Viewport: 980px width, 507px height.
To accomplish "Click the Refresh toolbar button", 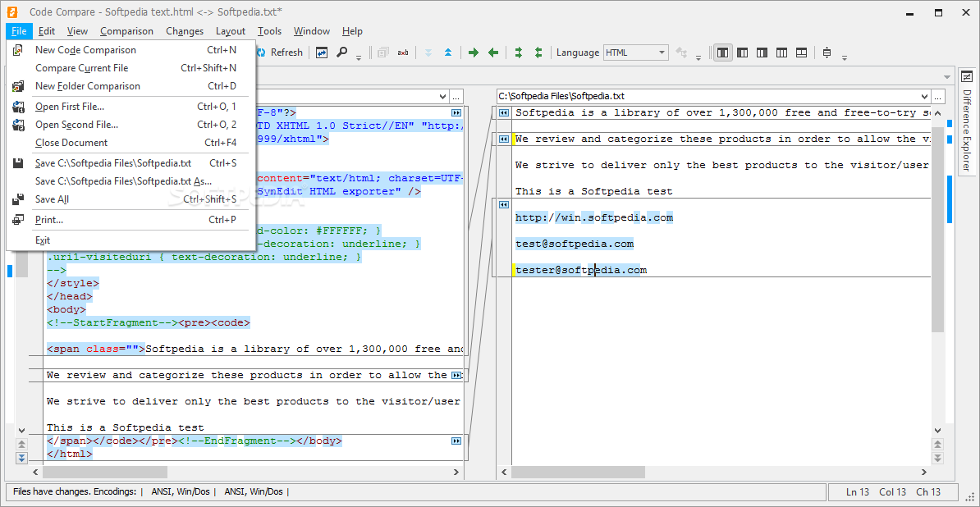I will (x=279, y=53).
